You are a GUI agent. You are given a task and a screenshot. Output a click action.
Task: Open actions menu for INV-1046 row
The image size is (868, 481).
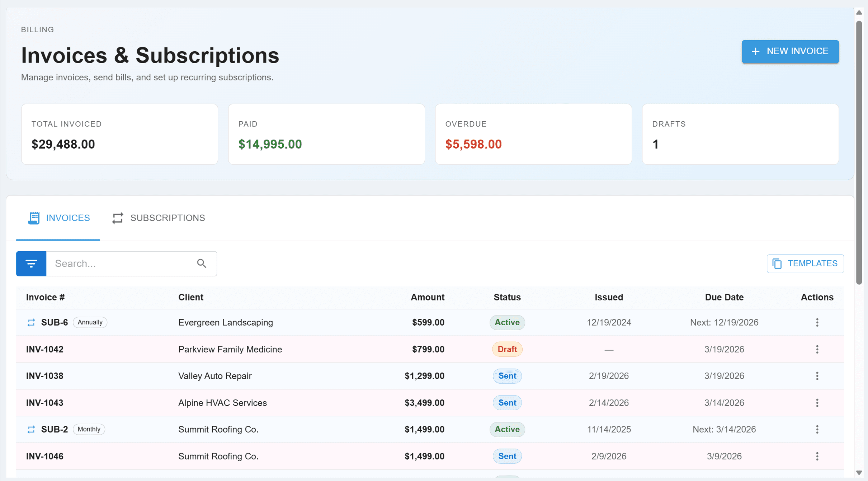pos(817,456)
